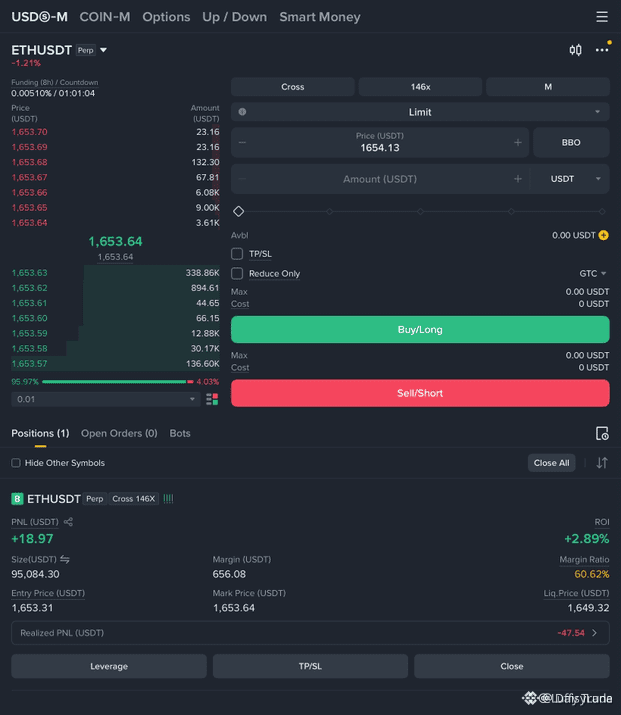Expand the ETHUSDT symbol dropdown arrow
Viewport: 621px width, 715px height.
[x=104, y=50]
